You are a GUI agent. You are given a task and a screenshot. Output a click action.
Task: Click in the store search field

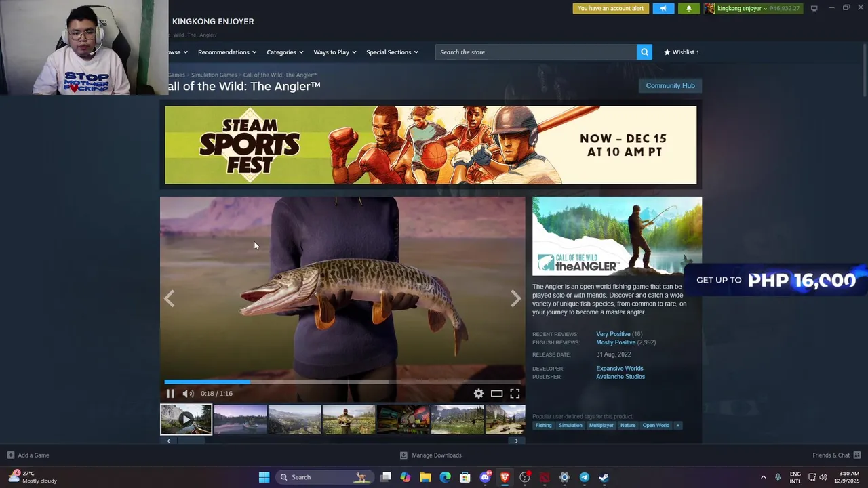tap(536, 52)
